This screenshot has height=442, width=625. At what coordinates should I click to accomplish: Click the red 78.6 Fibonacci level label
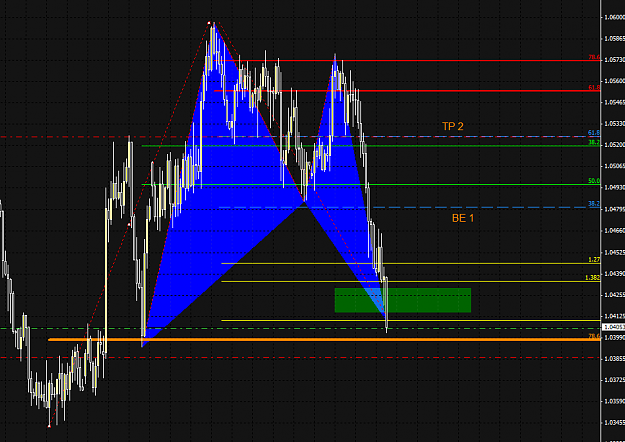(x=594, y=57)
